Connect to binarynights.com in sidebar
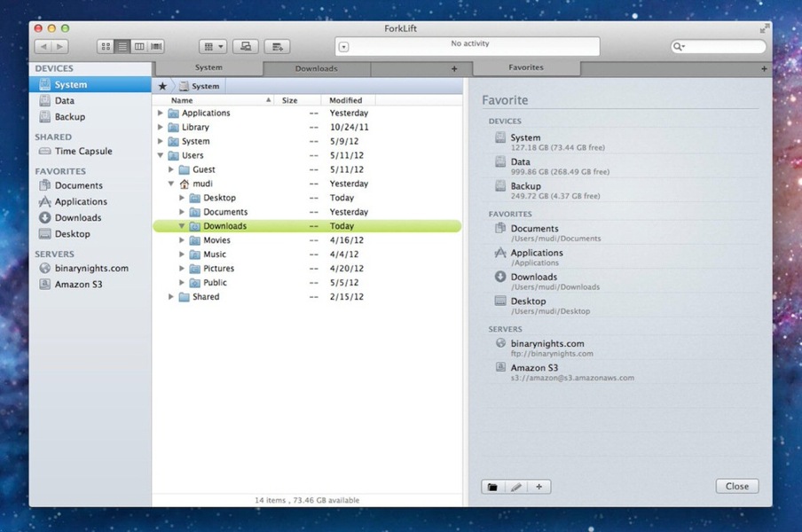 90,269
